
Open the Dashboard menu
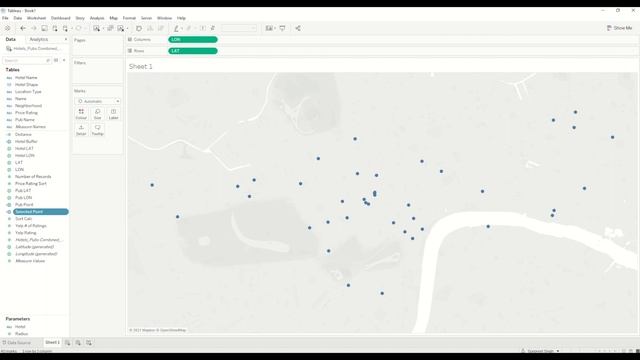(60, 18)
